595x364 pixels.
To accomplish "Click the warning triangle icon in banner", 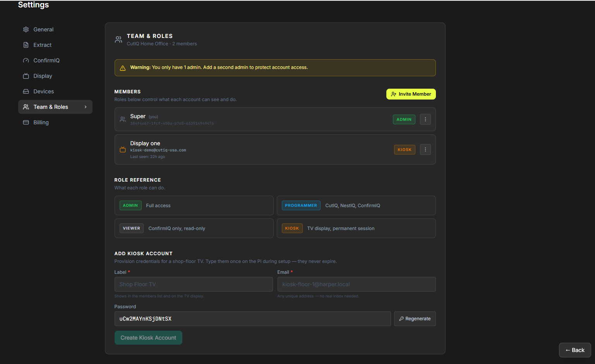I will point(123,68).
